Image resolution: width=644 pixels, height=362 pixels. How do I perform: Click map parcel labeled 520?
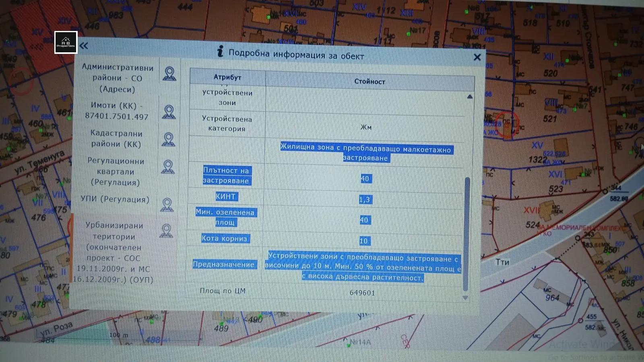point(550,73)
